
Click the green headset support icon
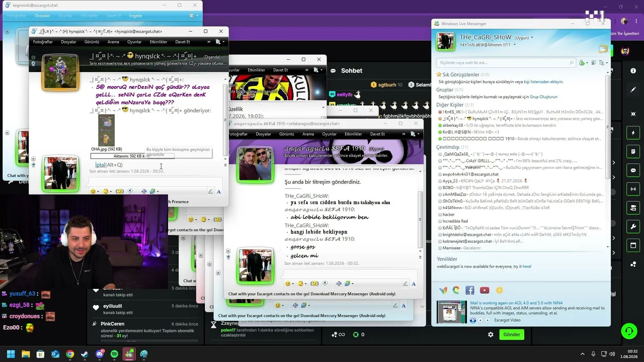629,331
